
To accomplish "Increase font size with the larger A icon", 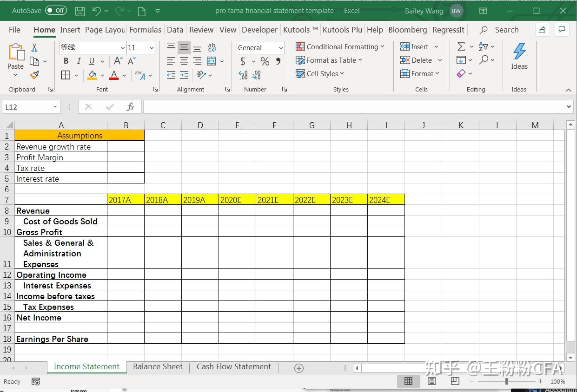I will pos(118,61).
